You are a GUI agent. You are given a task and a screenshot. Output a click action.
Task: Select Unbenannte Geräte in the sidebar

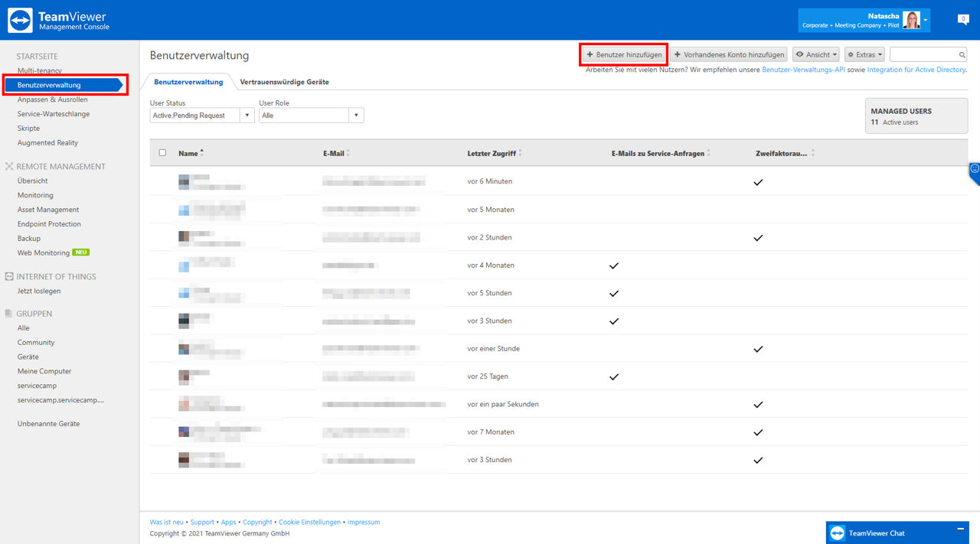click(48, 424)
